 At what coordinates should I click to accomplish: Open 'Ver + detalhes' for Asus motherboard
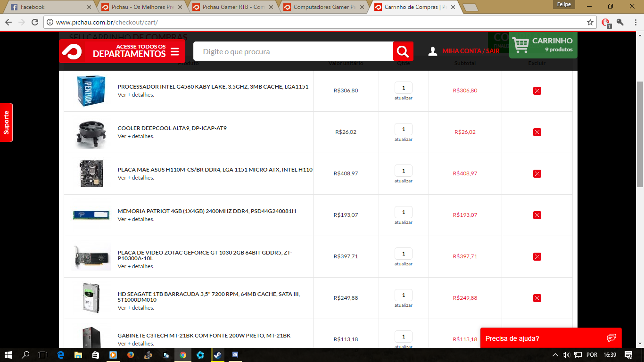[136, 178]
